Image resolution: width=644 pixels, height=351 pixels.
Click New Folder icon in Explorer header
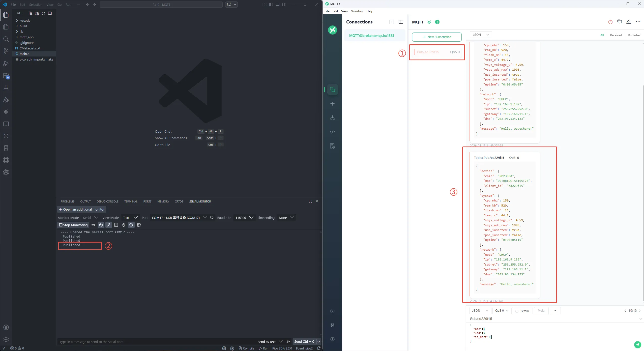click(37, 13)
